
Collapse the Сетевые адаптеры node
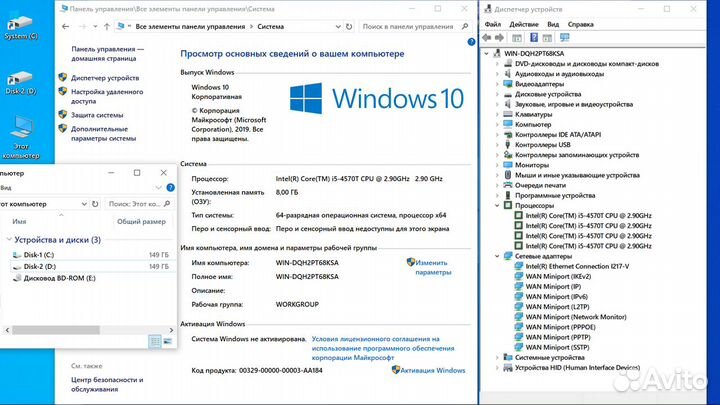tap(497, 256)
